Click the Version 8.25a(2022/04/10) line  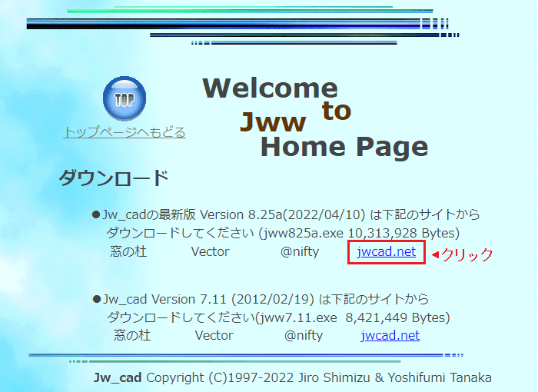[286, 214]
